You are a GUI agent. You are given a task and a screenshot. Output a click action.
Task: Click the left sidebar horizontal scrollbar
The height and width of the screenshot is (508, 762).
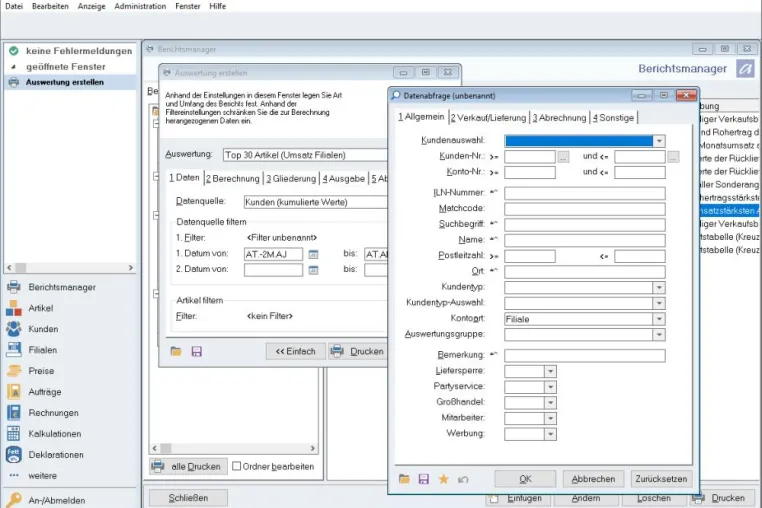(70, 267)
